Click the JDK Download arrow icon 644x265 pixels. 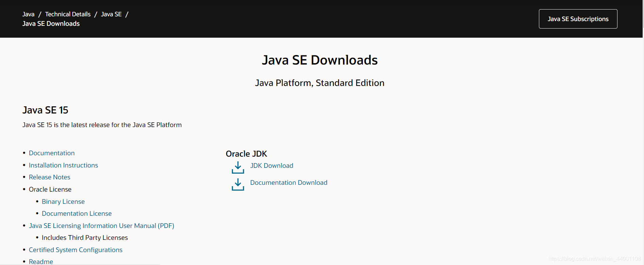[x=238, y=167]
